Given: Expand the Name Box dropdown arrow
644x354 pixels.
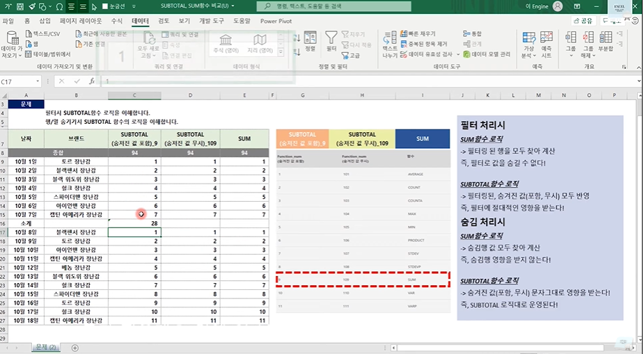Looking at the screenshot, I should (38, 81).
